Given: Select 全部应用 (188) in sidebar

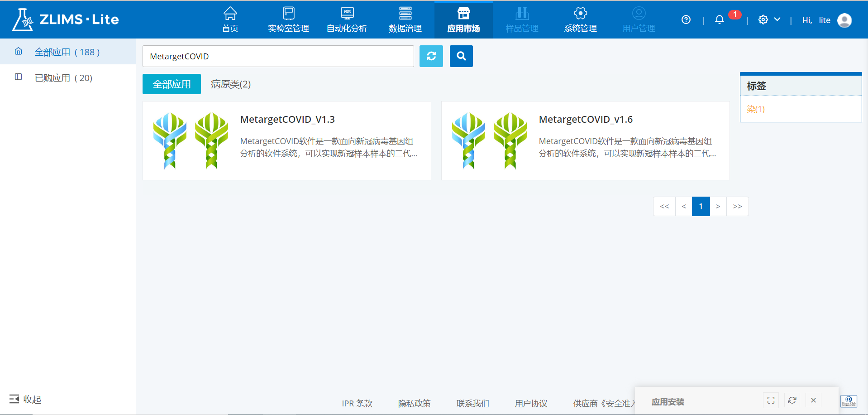Looking at the screenshot, I should coord(67,52).
